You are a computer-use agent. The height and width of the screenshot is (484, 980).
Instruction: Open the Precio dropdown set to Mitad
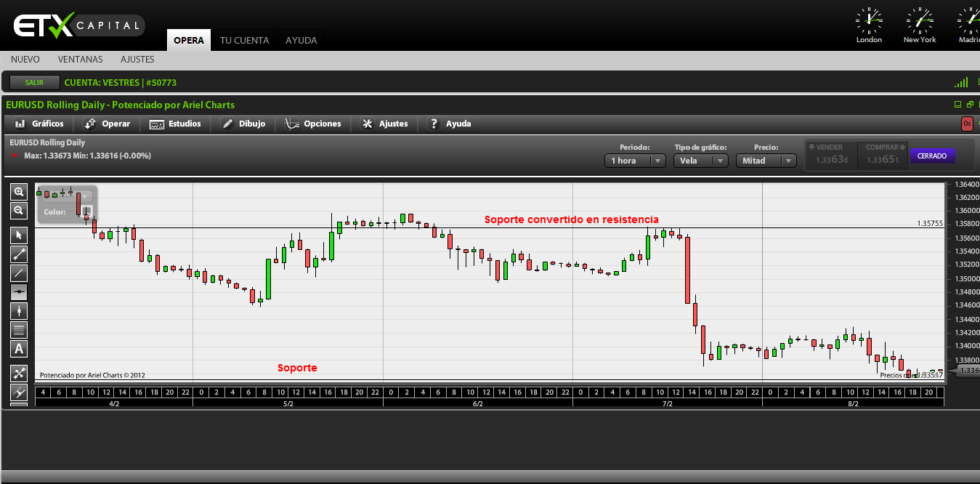[766, 161]
